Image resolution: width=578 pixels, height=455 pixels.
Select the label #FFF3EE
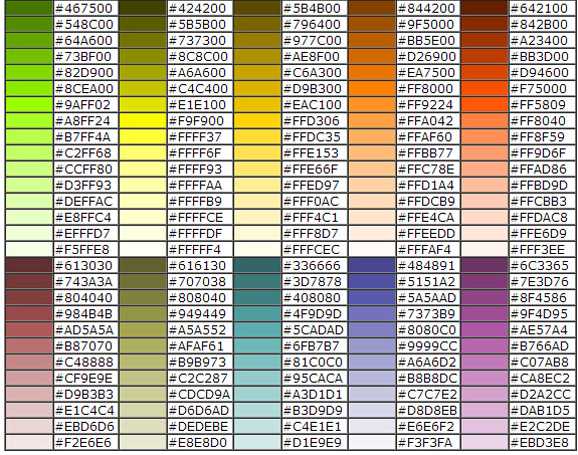point(538,250)
